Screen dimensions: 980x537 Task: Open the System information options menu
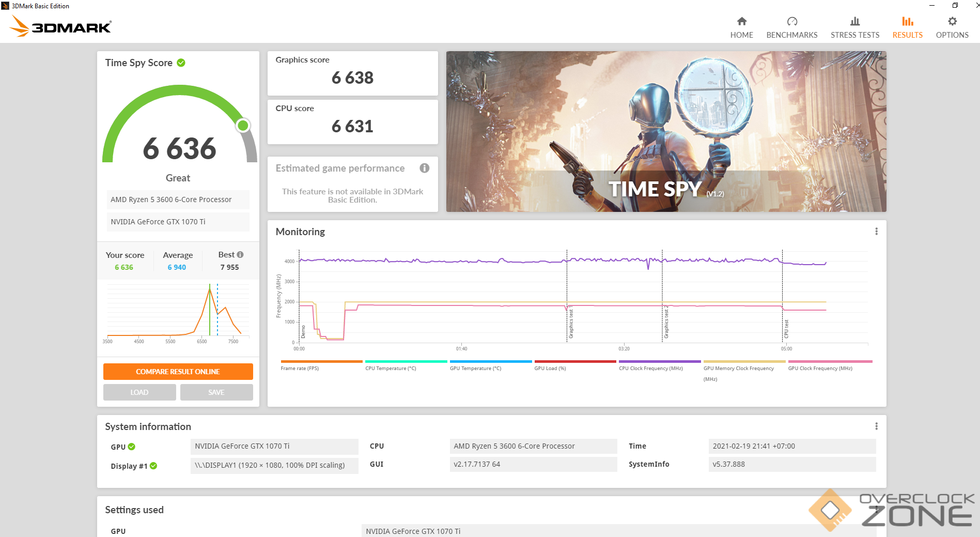coord(876,426)
